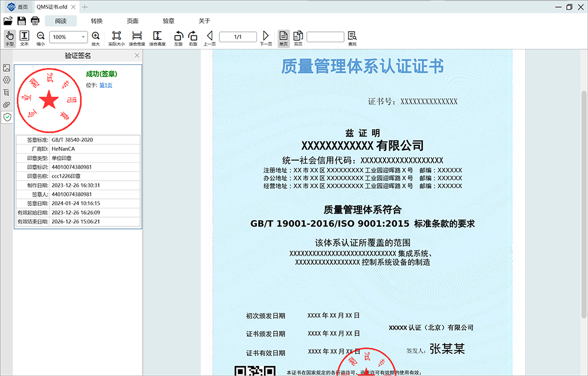The image size is (588, 376).
Task: Go to previous page (上一页)
Action: coord(210,38)
